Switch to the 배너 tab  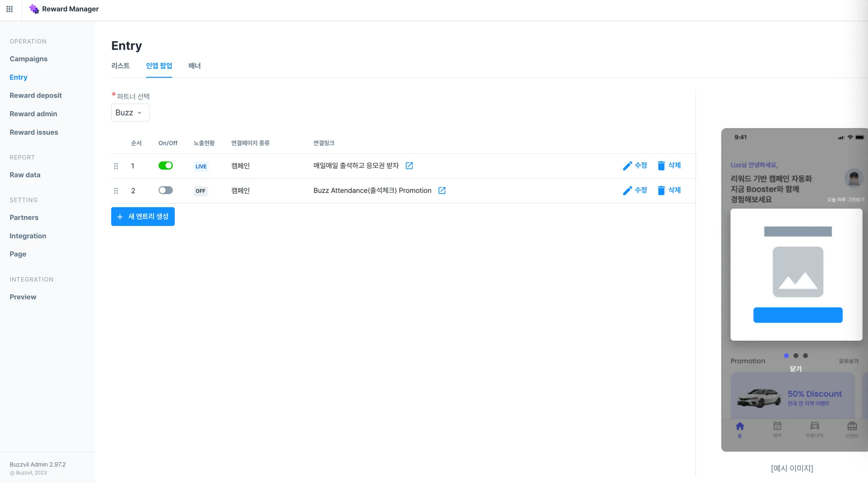195,66
